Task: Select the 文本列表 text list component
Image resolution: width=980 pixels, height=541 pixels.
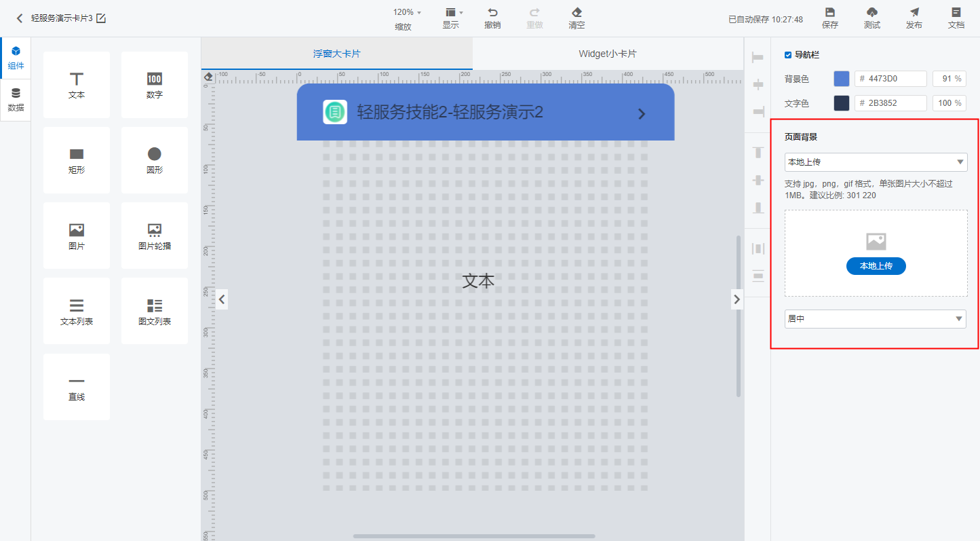Action: [77, 311]
